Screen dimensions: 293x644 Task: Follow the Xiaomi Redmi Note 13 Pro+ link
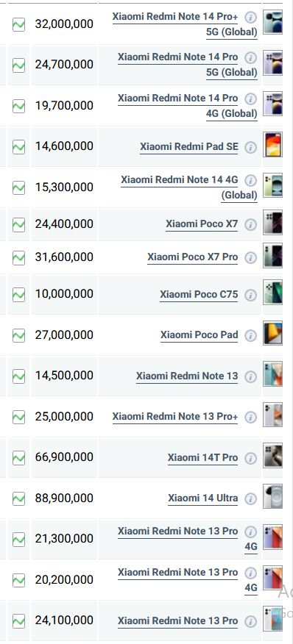(175, 417)
